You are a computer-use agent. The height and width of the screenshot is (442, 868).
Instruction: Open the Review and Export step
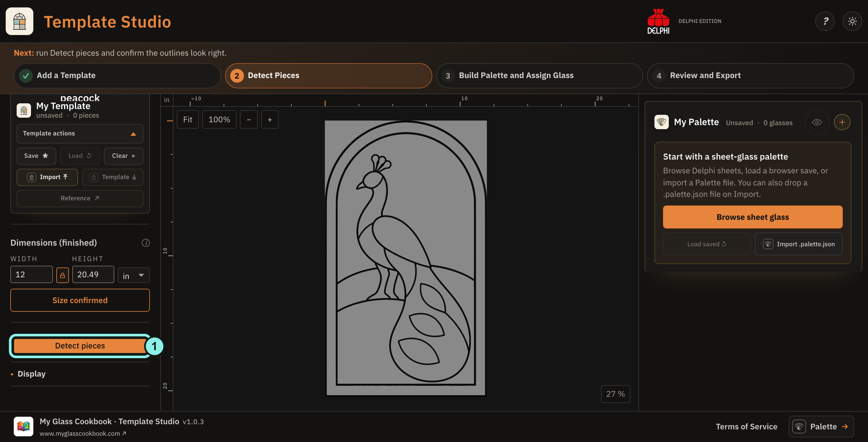(x=750, y=75)
